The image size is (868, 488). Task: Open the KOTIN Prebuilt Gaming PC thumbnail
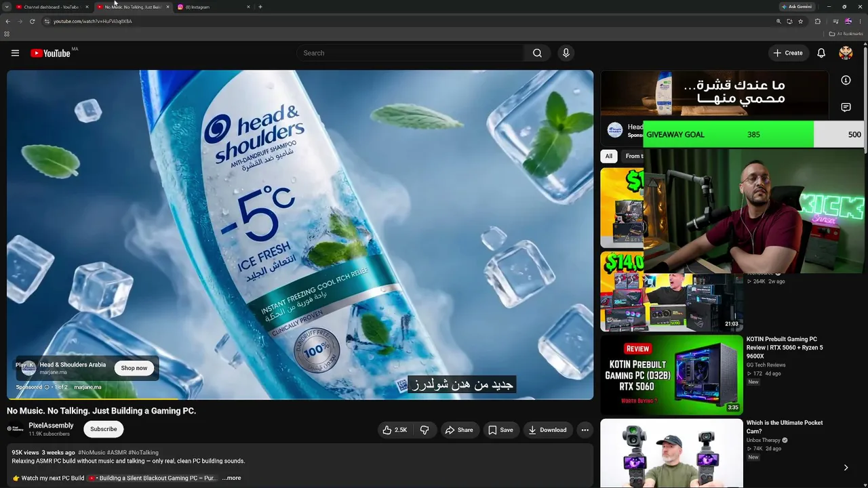click(x=671, y=375)
